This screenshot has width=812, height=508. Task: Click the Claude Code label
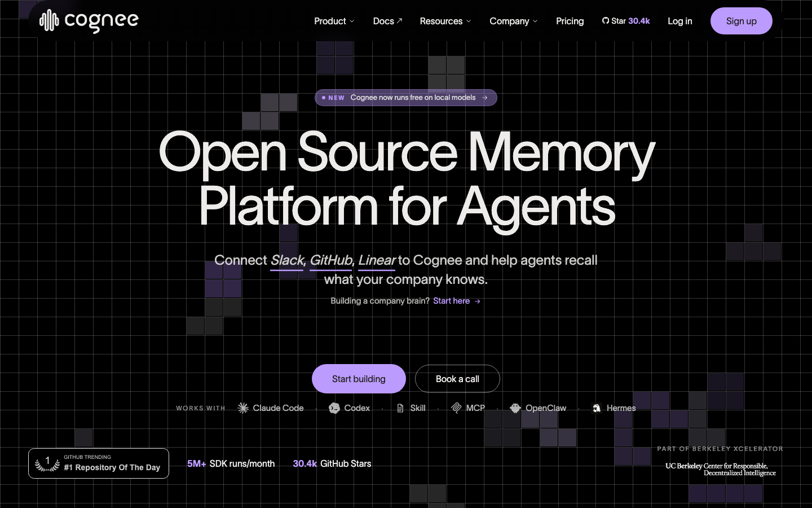pyautogui.click(x=278, y=408)
